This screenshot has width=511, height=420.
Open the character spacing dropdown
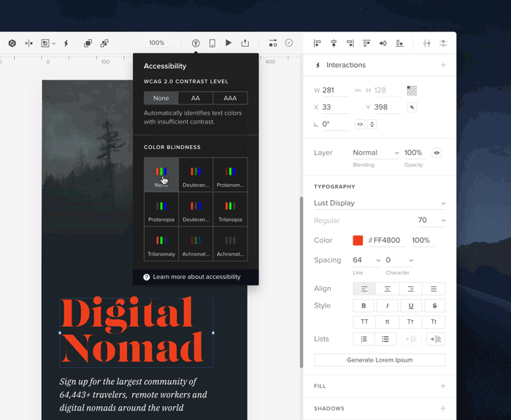399,260
